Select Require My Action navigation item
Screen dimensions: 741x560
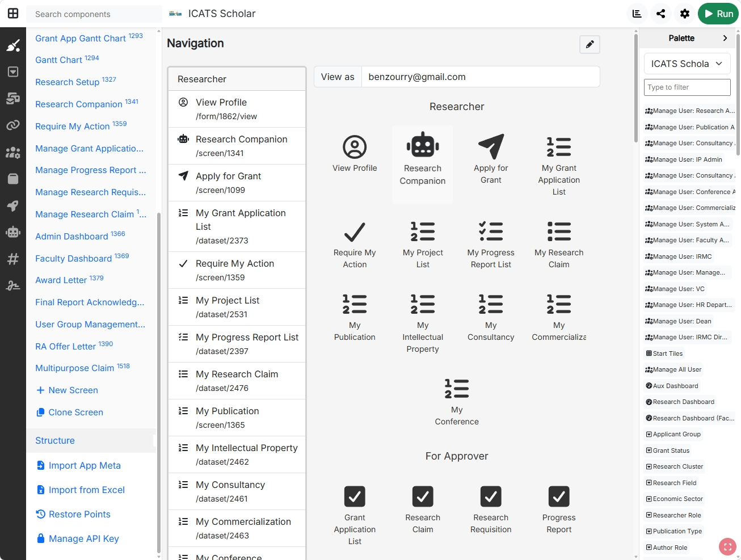point(237,270)
